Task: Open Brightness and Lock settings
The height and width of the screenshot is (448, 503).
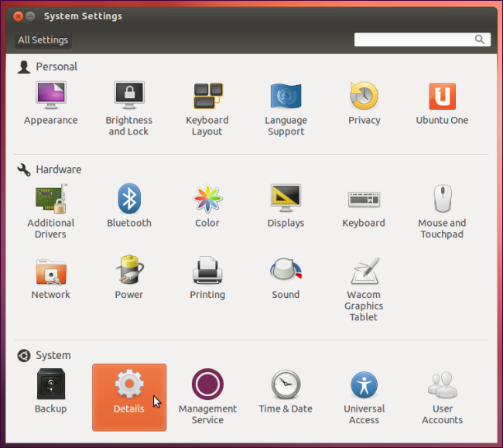Action: coord(129,108)
